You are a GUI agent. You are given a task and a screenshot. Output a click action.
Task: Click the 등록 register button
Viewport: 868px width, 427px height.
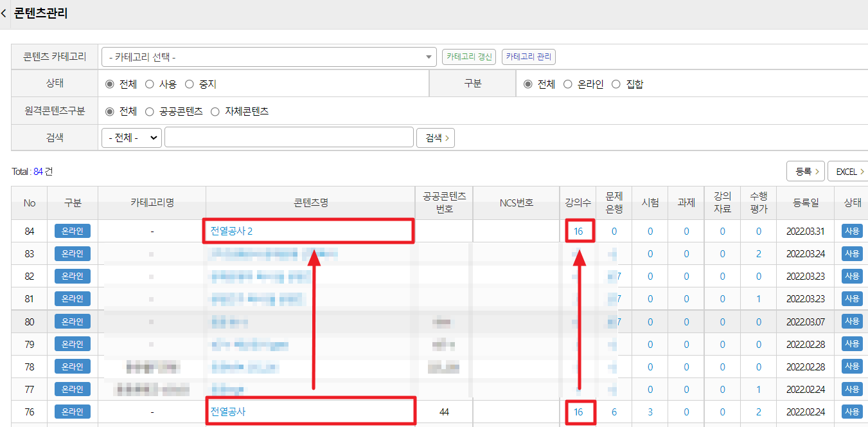(806, 172)
